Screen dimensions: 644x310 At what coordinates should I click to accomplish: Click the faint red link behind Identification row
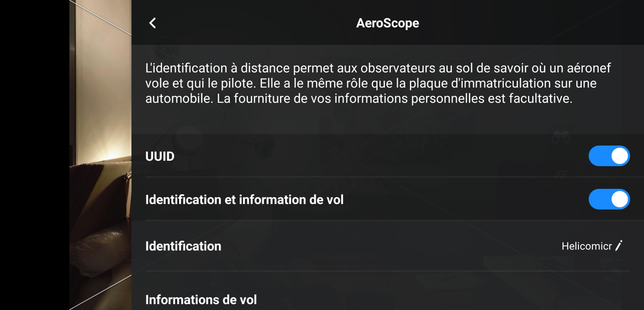[x=346, y=257]
